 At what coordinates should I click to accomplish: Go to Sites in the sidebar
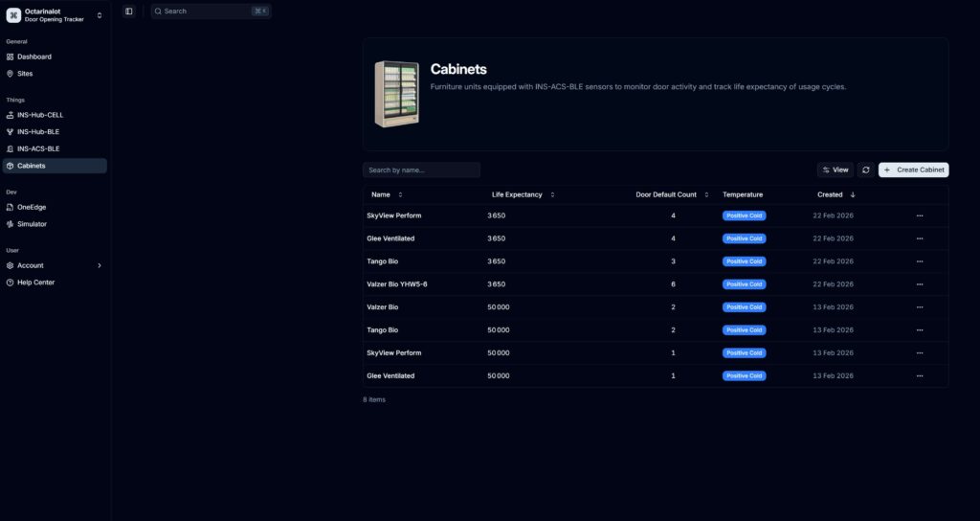[25, 74]
